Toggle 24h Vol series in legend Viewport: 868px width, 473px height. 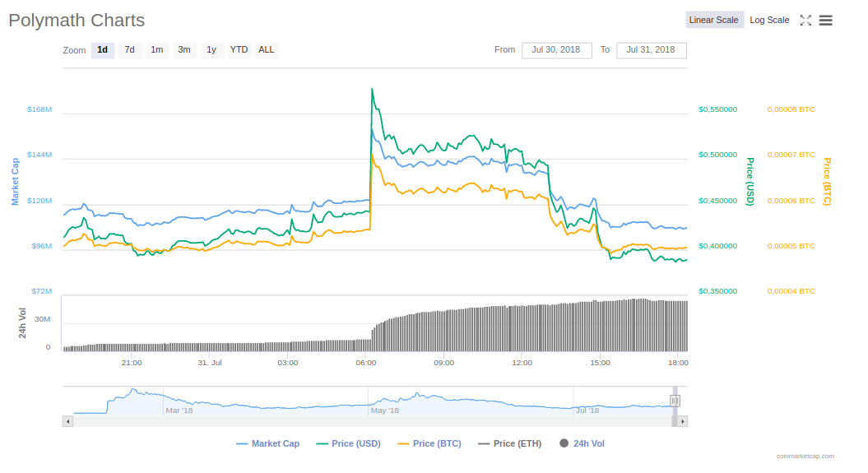pyautogui.click(x=583, y=443)
